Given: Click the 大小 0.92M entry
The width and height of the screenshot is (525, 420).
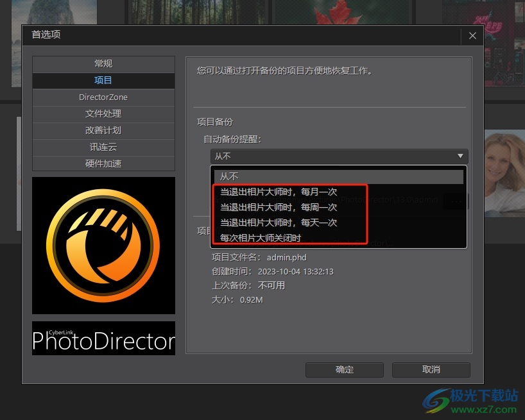Looking at the screenshot, I should coord(237,300).
